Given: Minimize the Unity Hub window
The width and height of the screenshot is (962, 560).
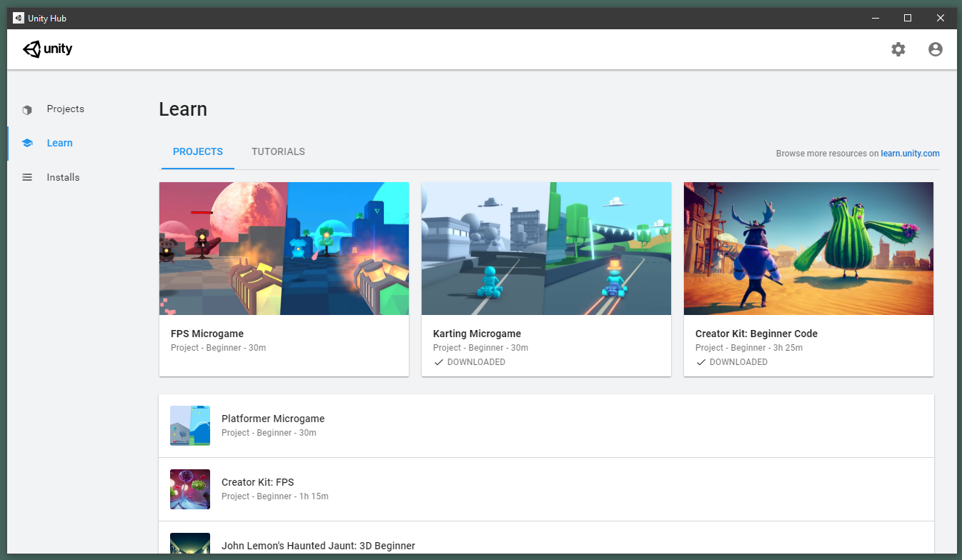Looking at the screenshot, I should pyautogui.click(x=875, y=18).
